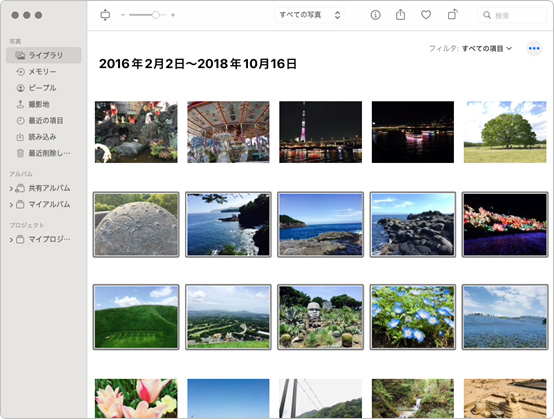Click the search magnifier icon
Viewport: 554px width, 419px height.
point(487,15)
